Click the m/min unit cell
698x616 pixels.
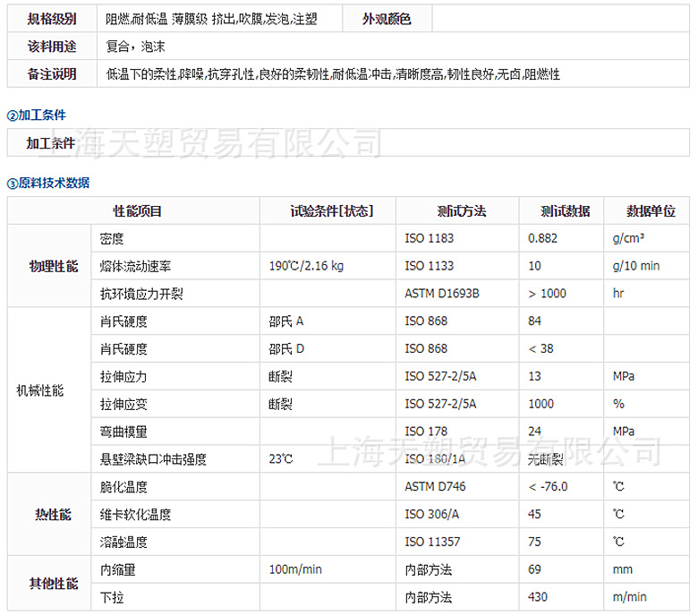click(646, 598)
